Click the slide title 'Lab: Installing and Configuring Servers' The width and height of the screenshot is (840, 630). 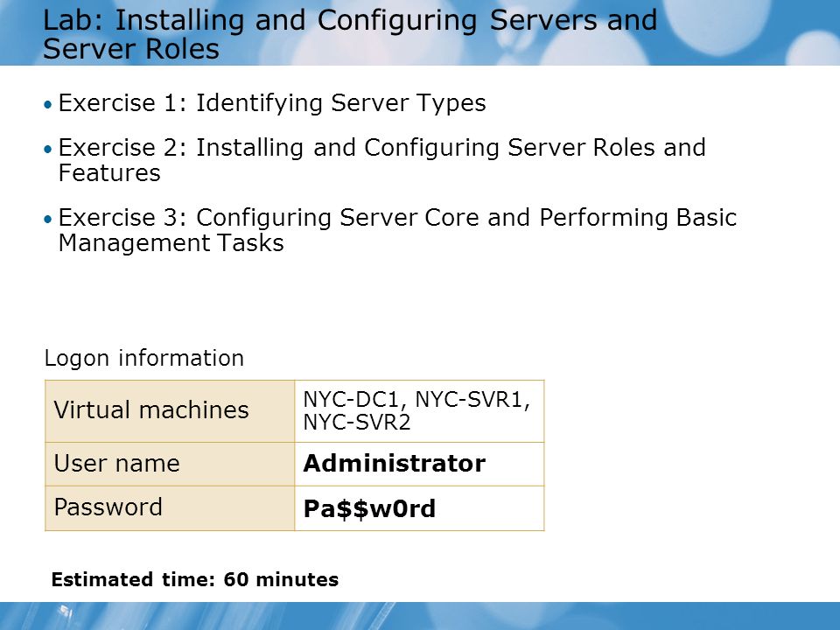(x=350, y=34)
